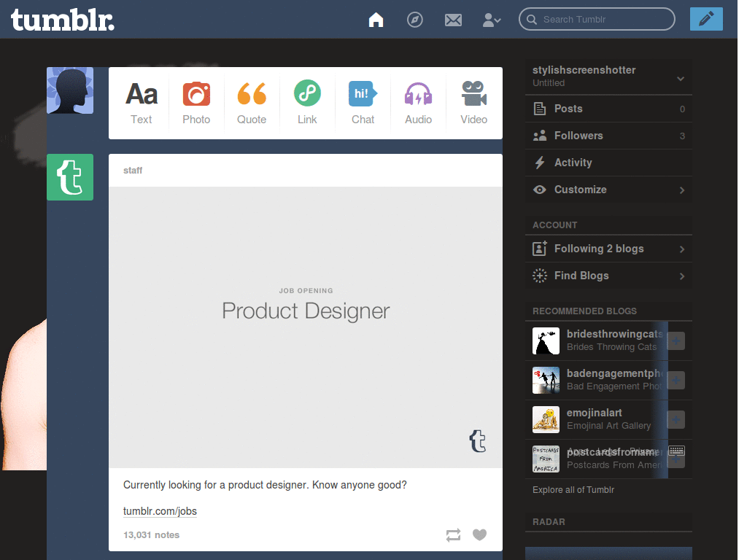Create a new Photo post
The width and height of the screenshot is (747, 560).
click(x=196, y=103)
